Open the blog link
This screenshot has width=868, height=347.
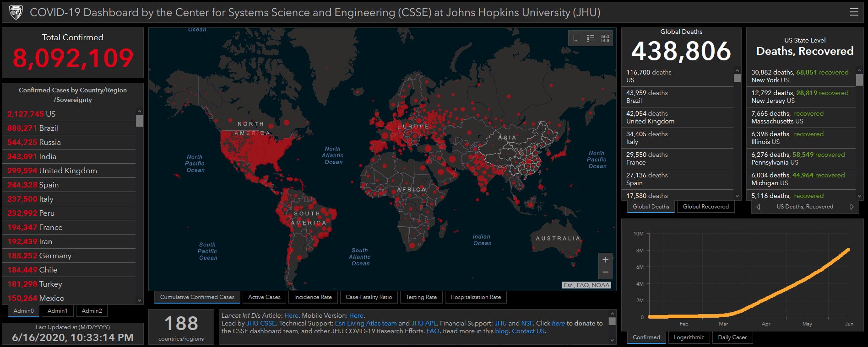[x=501, y=331]
